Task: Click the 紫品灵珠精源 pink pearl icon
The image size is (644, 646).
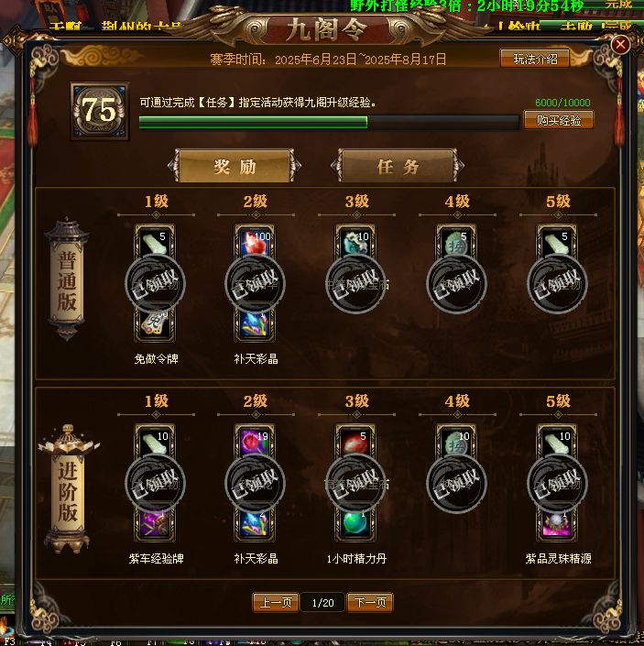Action: (x=557, y=525)
